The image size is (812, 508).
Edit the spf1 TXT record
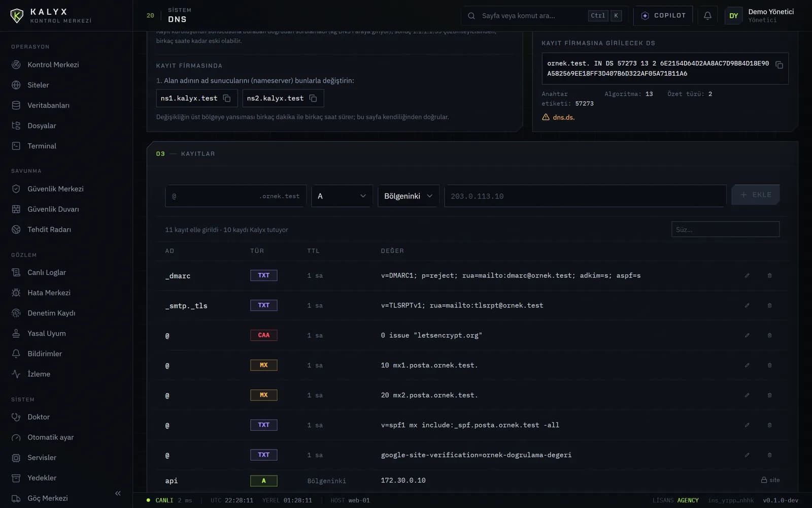click(747, 425)
